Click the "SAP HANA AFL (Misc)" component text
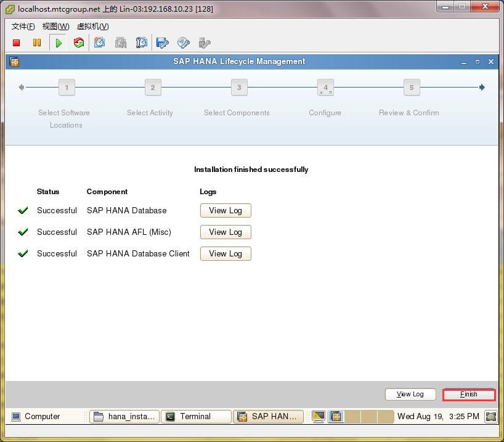 (129, 232)
